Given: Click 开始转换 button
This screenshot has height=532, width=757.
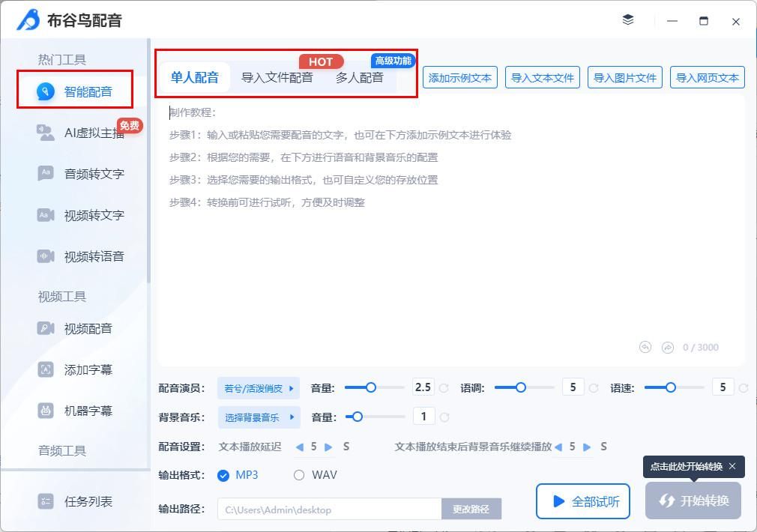Looking at the screenshot, I should (x=693, y=501).
